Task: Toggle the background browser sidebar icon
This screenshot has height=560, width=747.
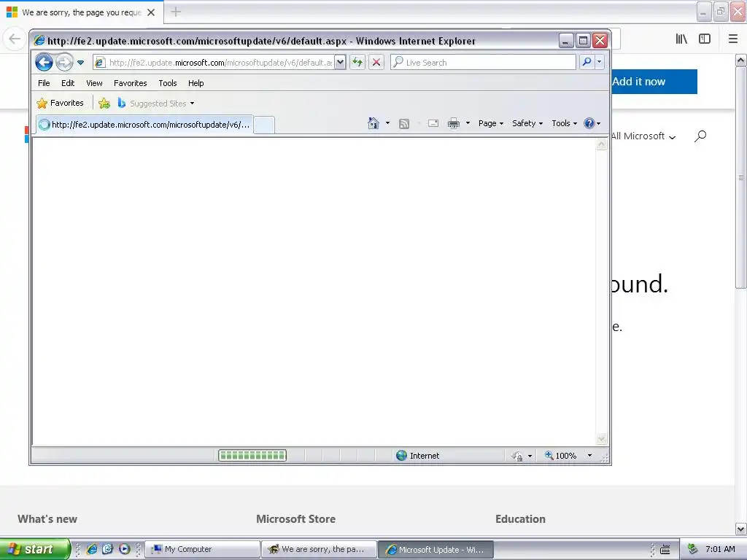Action: (705, 39)
